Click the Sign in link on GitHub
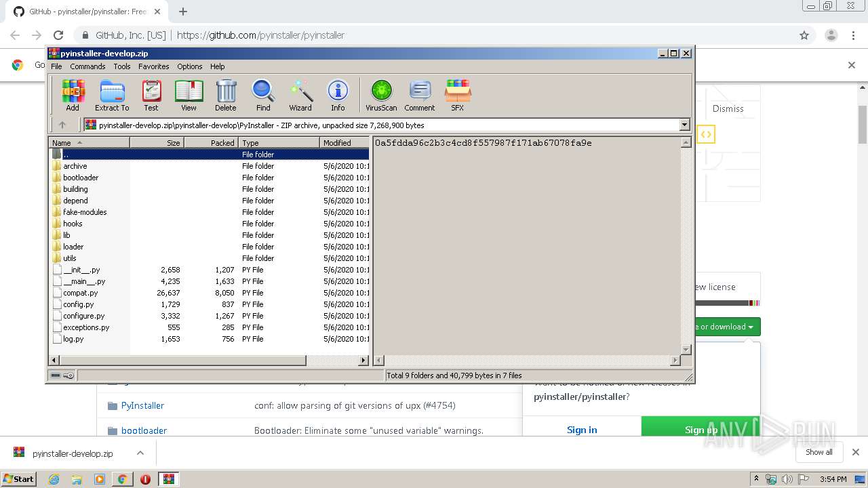Viewport: 868px width, 488px height. (582, 430)
